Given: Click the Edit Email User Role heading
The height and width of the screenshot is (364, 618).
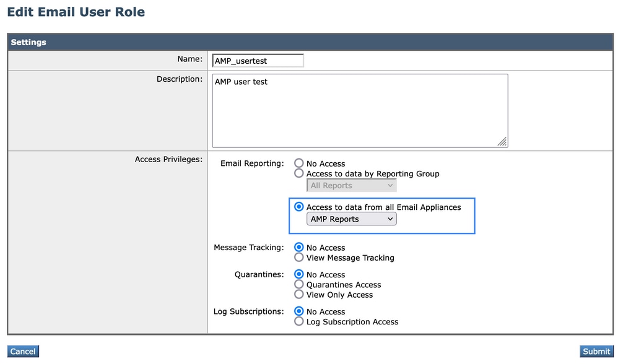Looking at the screenshot, I should [76, 12].
